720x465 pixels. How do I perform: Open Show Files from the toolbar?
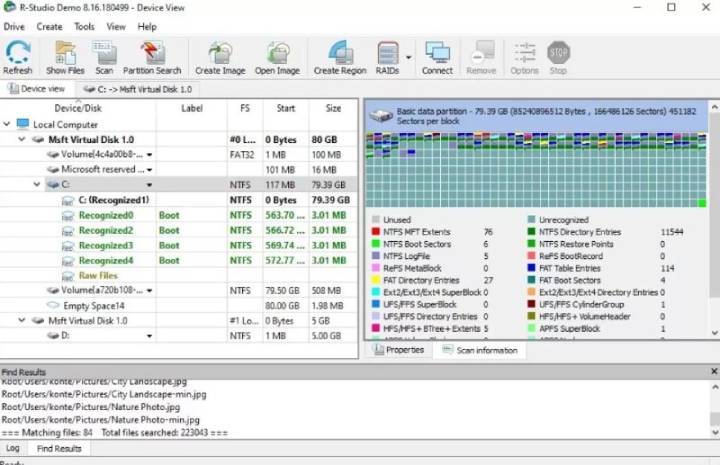pos(65,57)
